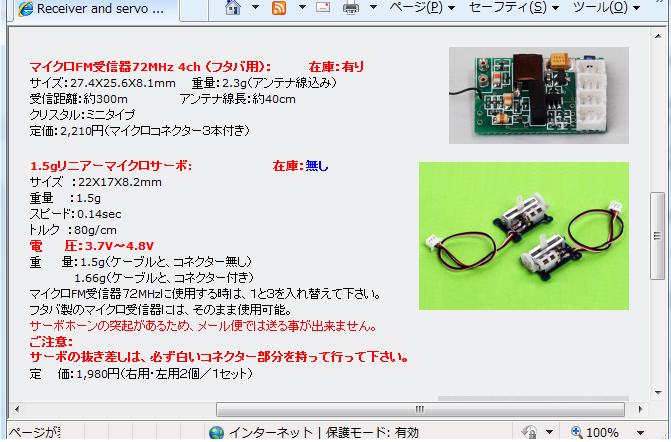This screenshot has height=442, width=671.
Task: Click the receiver price 定価:2,210円 line
Action: [140, 131]
